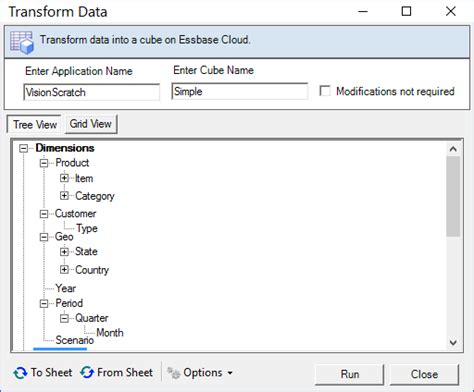The height and width of the screenshot is (392, 474).
Task: Click the Close button
Action: [x=424, y=374]
